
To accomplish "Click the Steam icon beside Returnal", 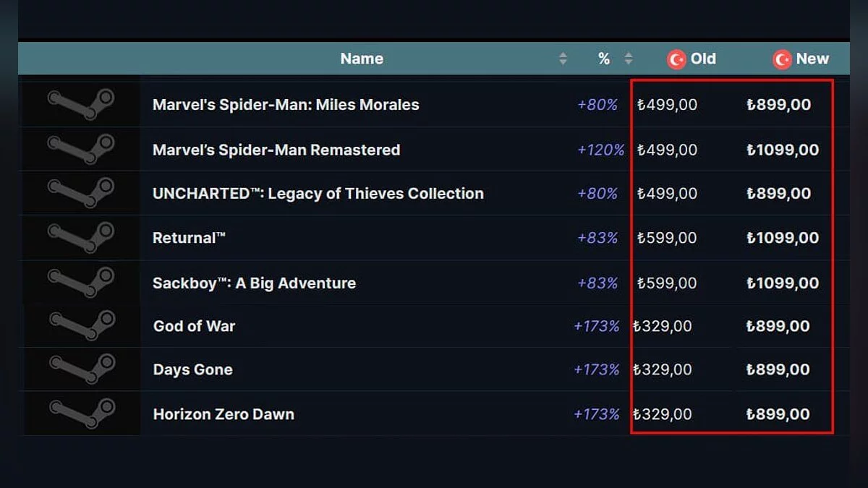I will 81,238.
